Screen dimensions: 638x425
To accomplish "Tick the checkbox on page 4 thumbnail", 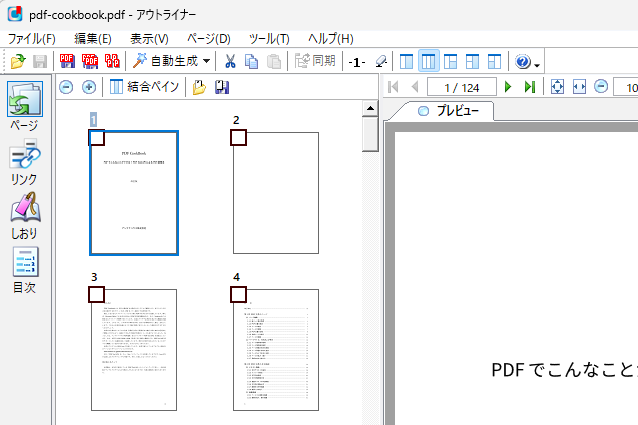I will 239,294.
